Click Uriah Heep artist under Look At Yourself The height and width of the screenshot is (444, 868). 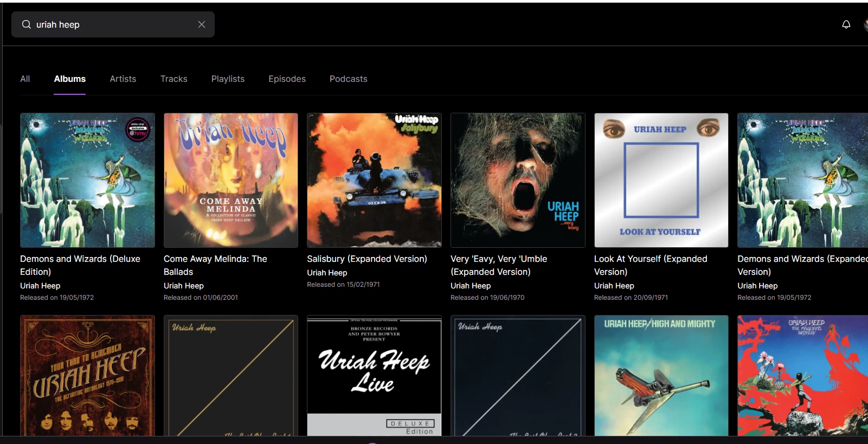(614, 286)
